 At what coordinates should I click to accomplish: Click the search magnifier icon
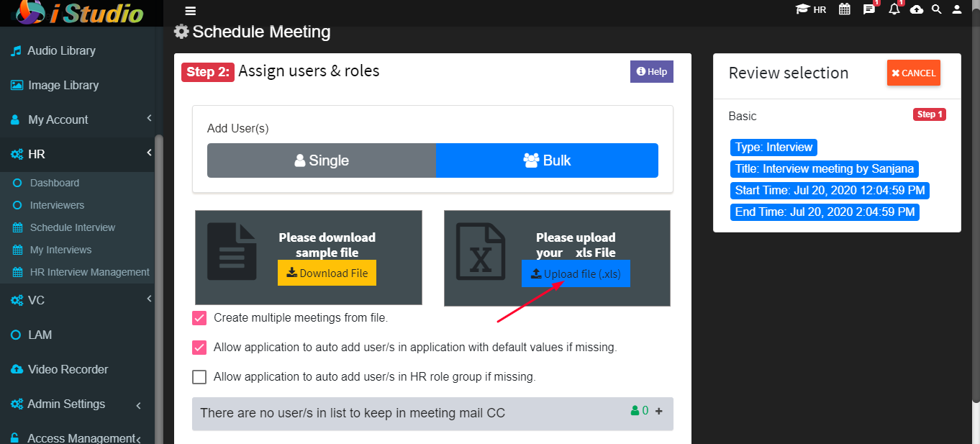937,9
